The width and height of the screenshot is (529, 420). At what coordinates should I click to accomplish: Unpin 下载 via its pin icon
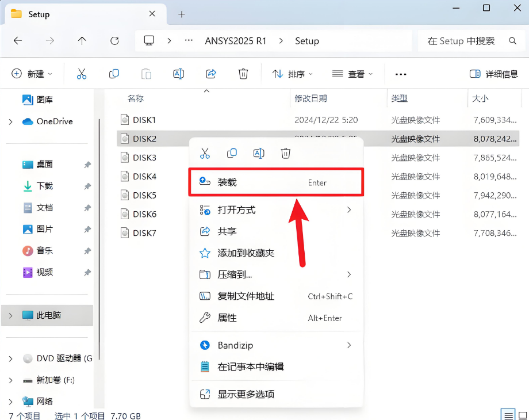[x=87, y=186]
